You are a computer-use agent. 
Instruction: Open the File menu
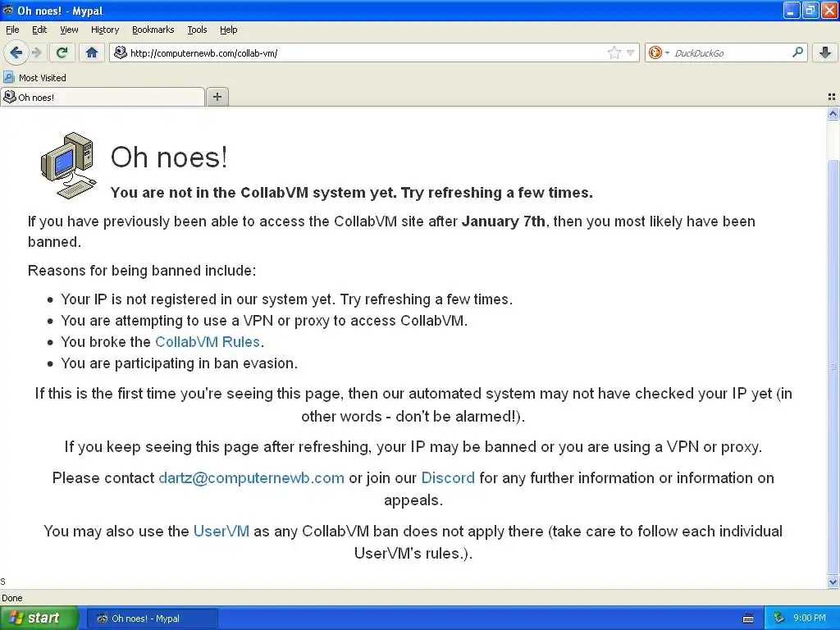tap(12, 30)
